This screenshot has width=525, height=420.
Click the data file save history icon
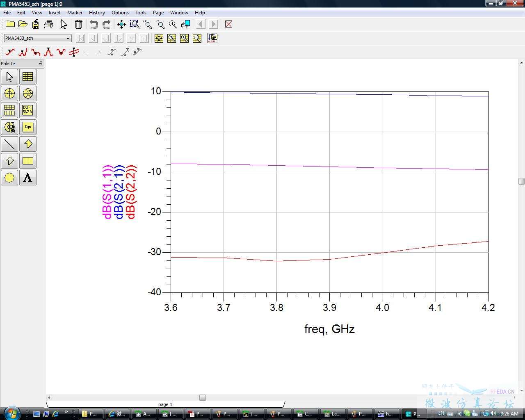click(212, 38)
